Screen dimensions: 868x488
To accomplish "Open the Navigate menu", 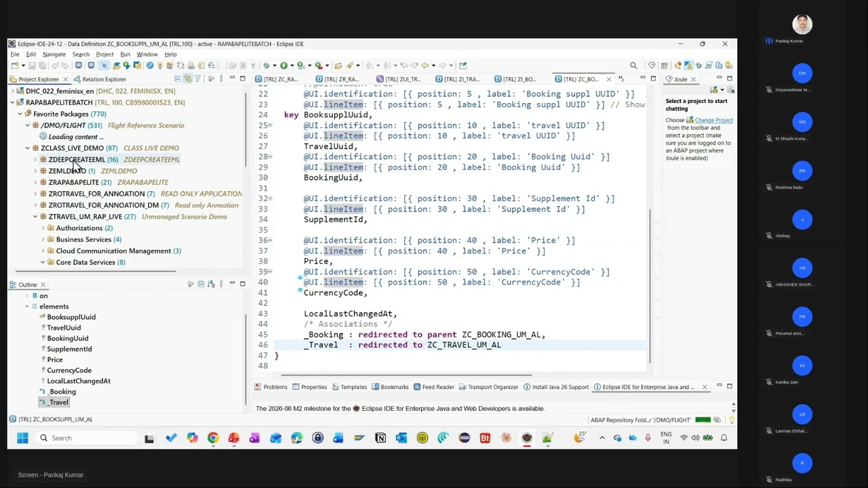I will tap(54, 54).
